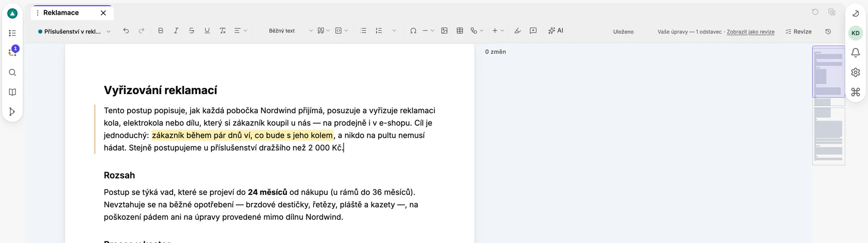Open the blockquote options dropdown
This screenshot has height=243, width=868.
(324, 31)
